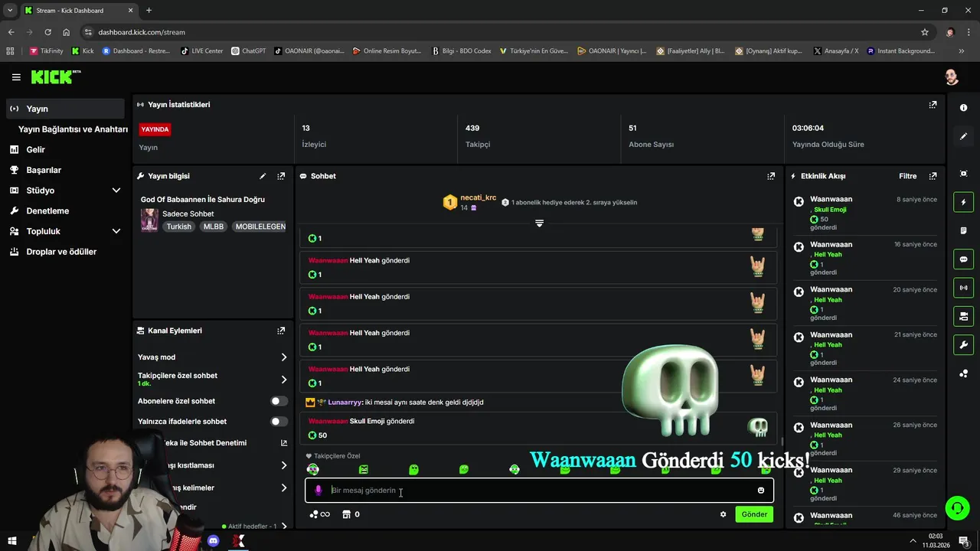
Task: Toggle the wrench icon in the right sidebar
Action: (963, 344)
